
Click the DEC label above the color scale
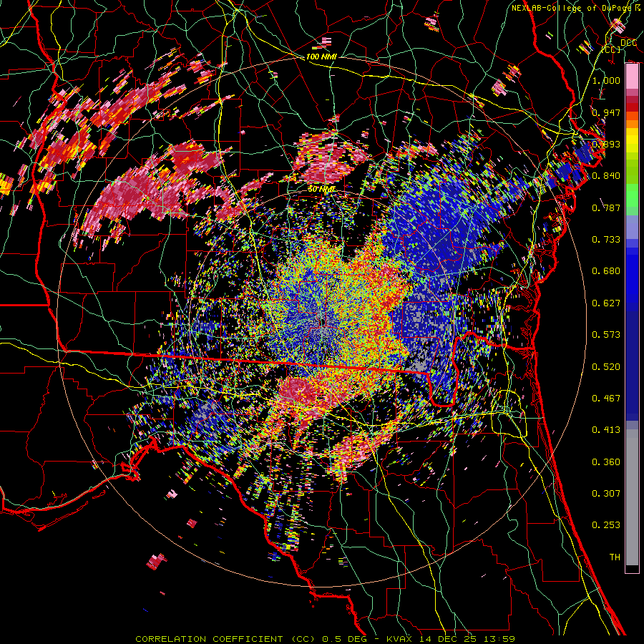(x=628, y=43)
